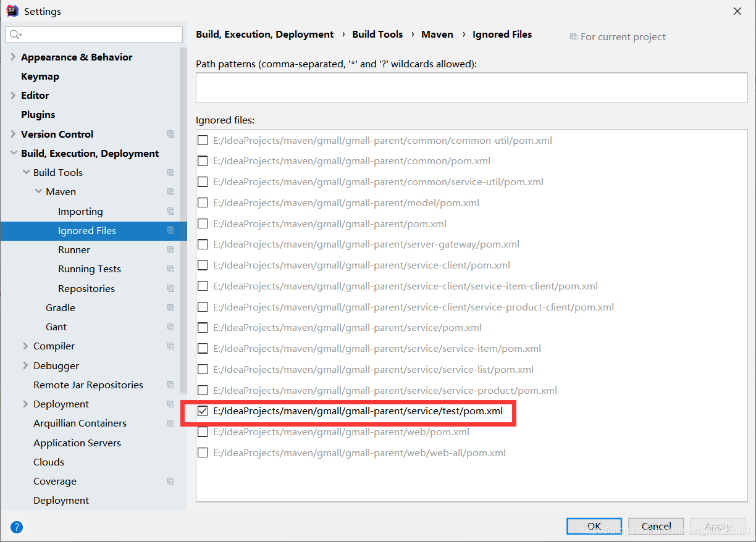Screen dimensions: 756x542
Task: Click Maven in breadcrumb
Action: 437,35
